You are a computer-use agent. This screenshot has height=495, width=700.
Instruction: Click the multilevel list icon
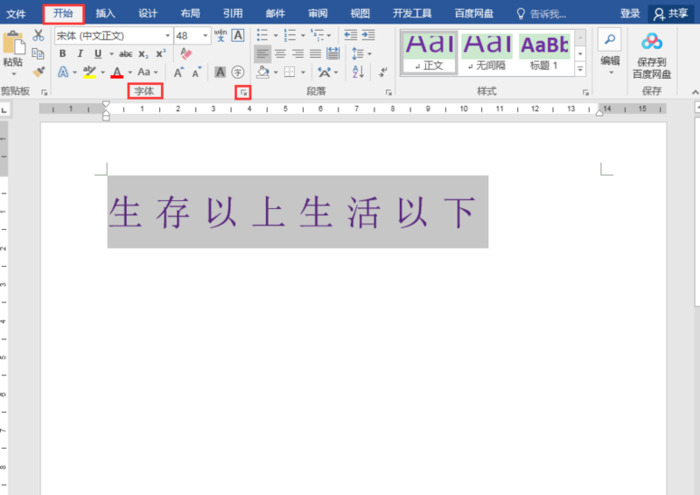[317, 35]
